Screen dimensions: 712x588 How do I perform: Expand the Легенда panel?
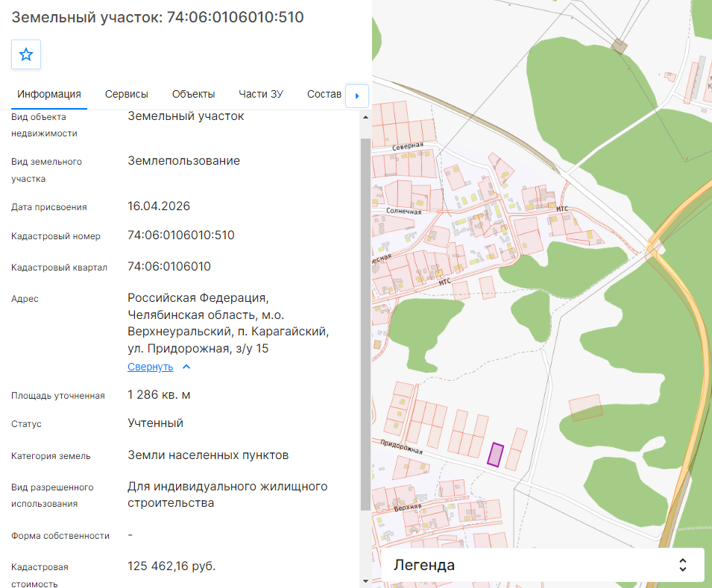pos(542,565)
